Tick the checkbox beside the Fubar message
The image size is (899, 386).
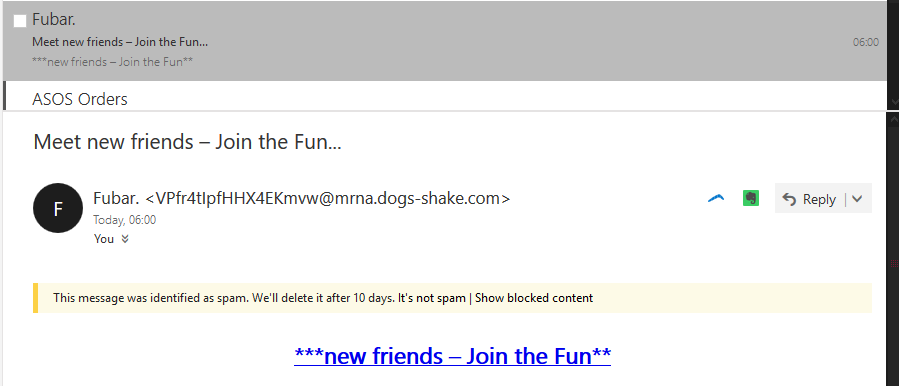click(20, 21)
